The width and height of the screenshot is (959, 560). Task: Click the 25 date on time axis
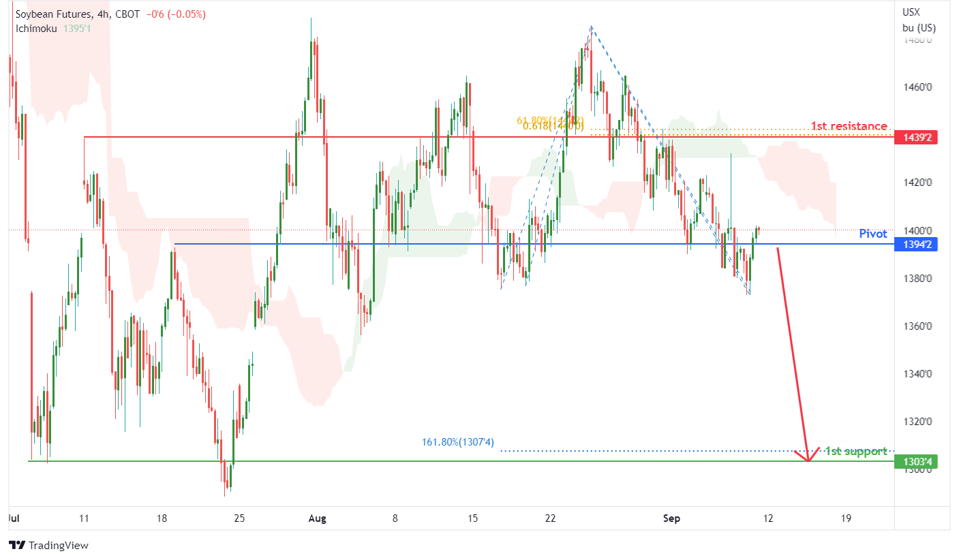click(239, 518)
